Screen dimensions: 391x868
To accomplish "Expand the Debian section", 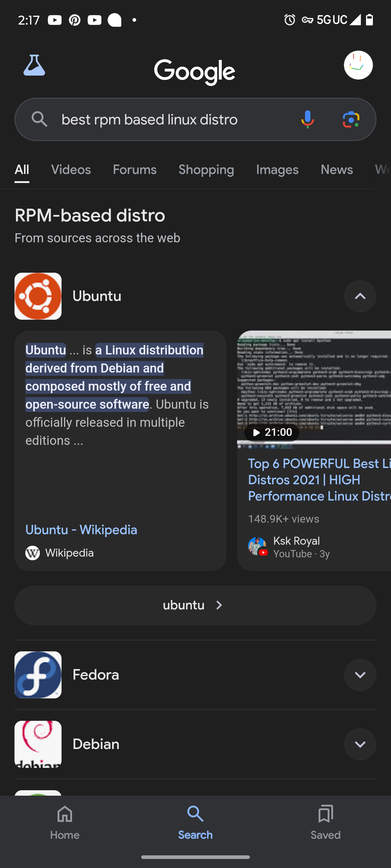I will pos(360,744).
